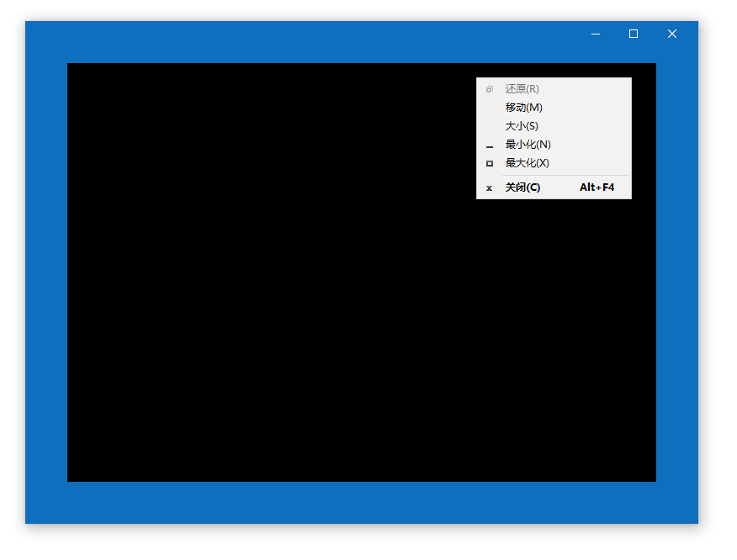Click the grayed-out 还原(R) entry
Image resolution: width=737 pixels, height=560 pixels.
[554, 89]
